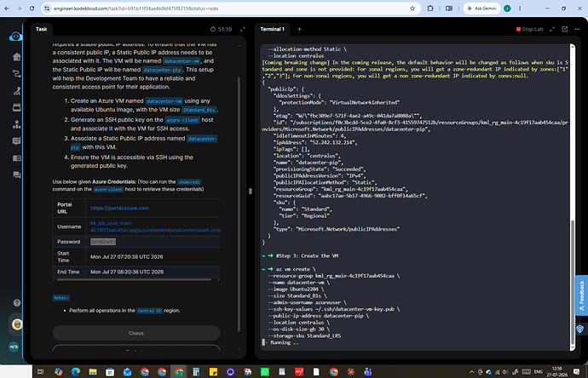Open the leaderboard podium sidebar icon
Screen dimensions: 588x378
16,124
